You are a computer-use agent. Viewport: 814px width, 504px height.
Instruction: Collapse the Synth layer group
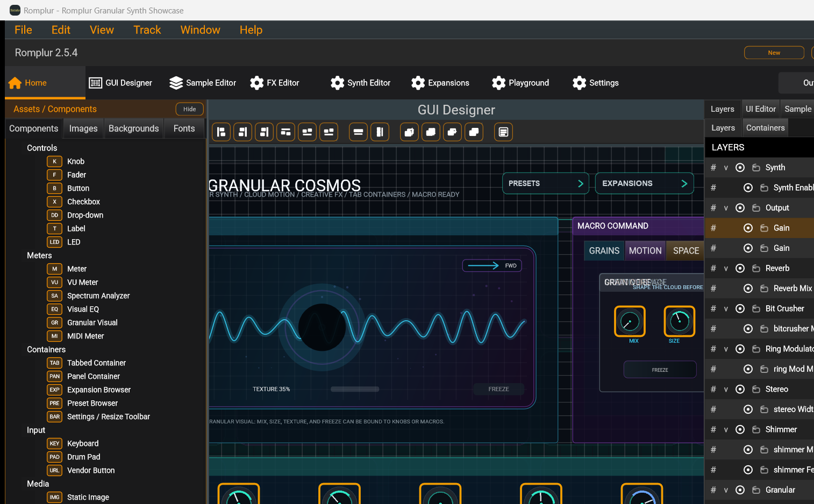(726, 168)
